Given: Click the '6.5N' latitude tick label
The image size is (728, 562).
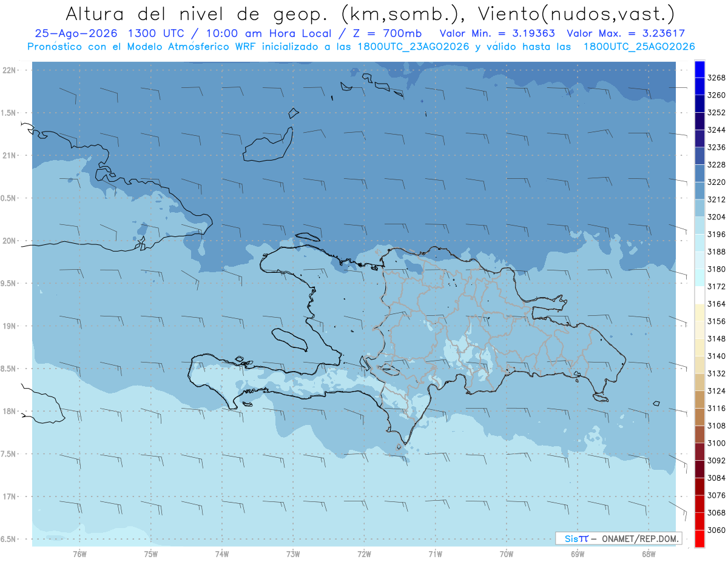Looking at the screenshot, I should pyautogui.click(x=8, y=539).
